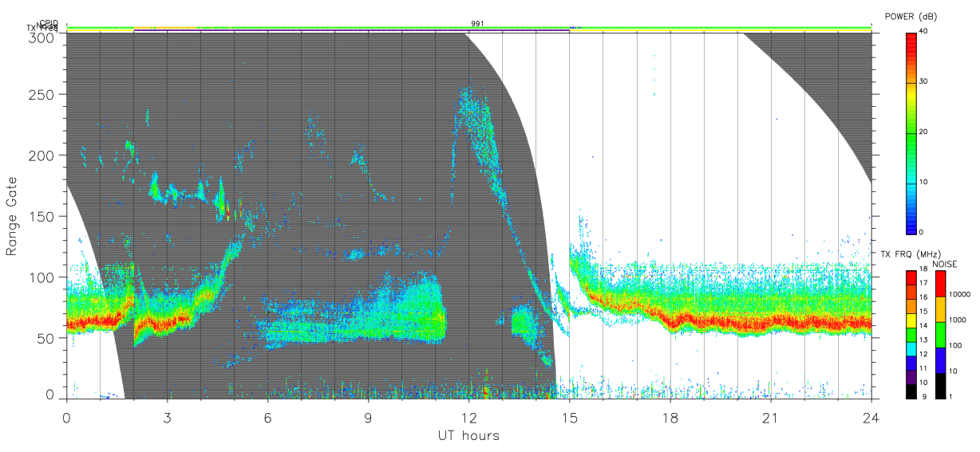
Task: Click the '9' tick label on UT hours axis
Action: (368, 417)
